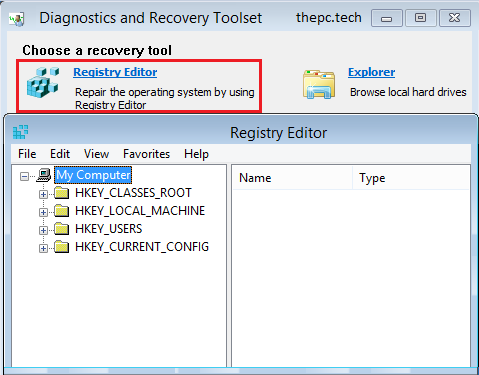Select the HKEY_USERS label

point(109,229)
